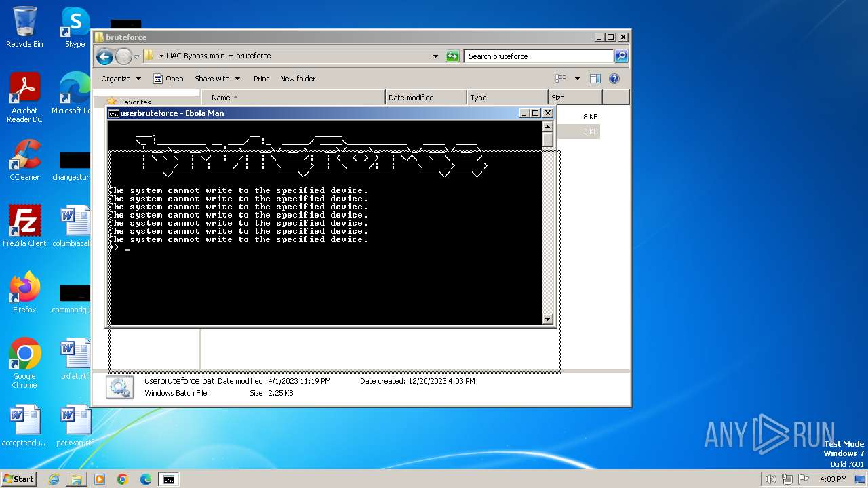This screenshot has width=868, height=488.
Task: Click the Explorer back arrow button
Action: click(104, 56)
